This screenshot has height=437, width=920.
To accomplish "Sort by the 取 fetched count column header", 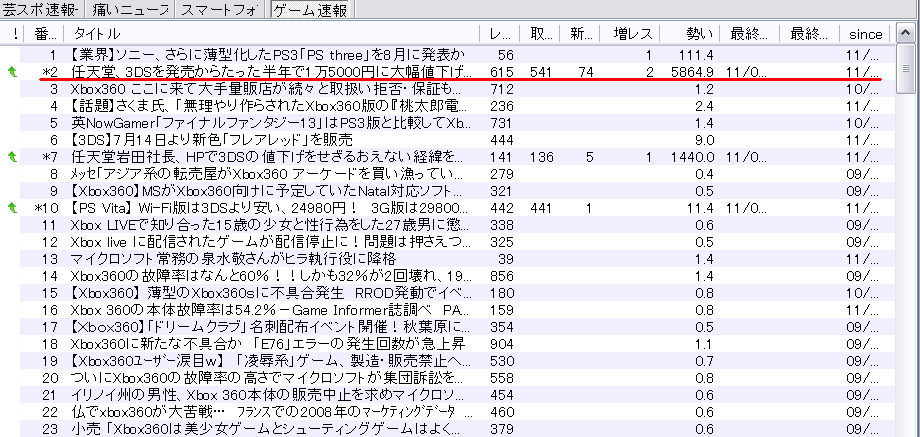I will tap(540, 34).
